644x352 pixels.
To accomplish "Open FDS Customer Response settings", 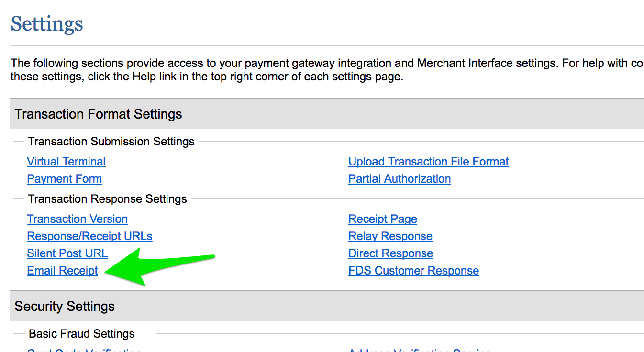I will pos(413,270).
